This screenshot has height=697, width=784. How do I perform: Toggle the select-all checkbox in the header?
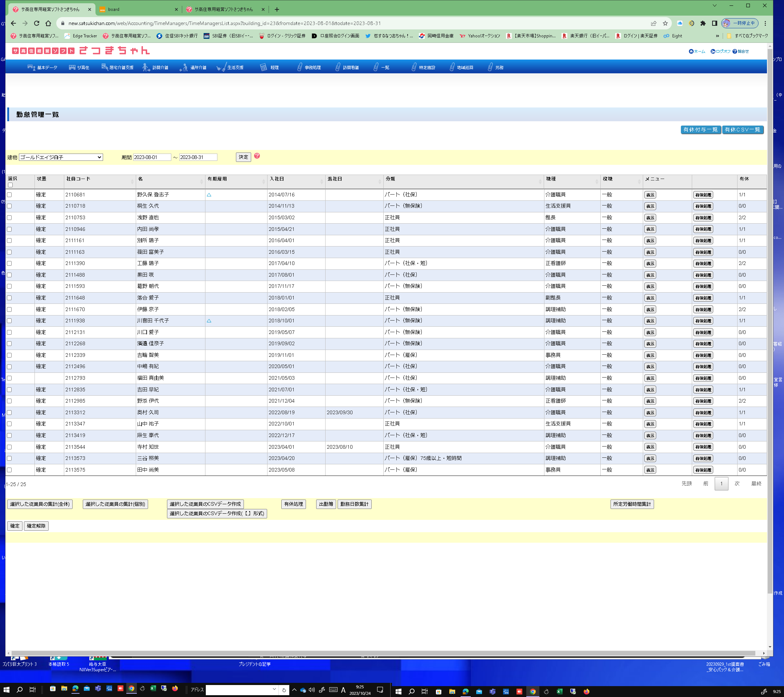click(x=11, y=185)
